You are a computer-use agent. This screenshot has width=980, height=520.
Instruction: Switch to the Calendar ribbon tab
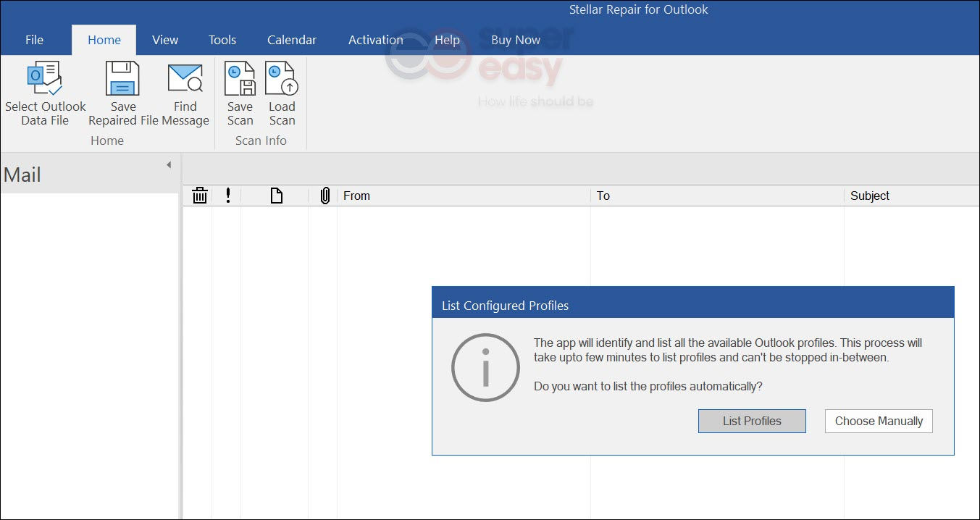tap(292, 40)
